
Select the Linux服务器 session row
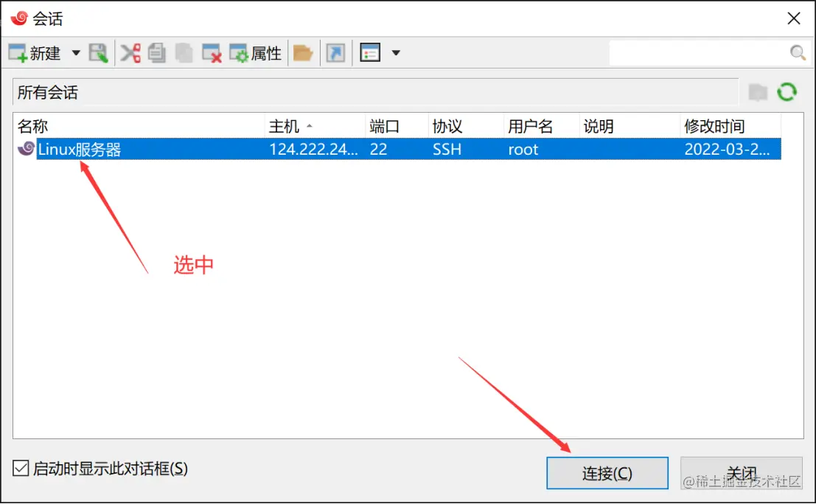coord(398,150)
